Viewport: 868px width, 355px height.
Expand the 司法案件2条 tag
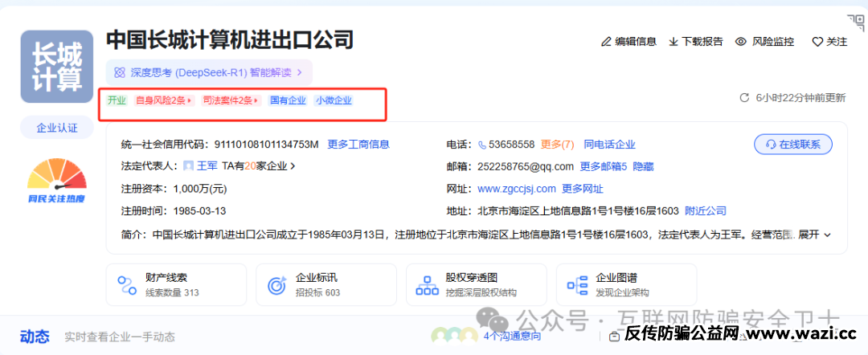231,100
